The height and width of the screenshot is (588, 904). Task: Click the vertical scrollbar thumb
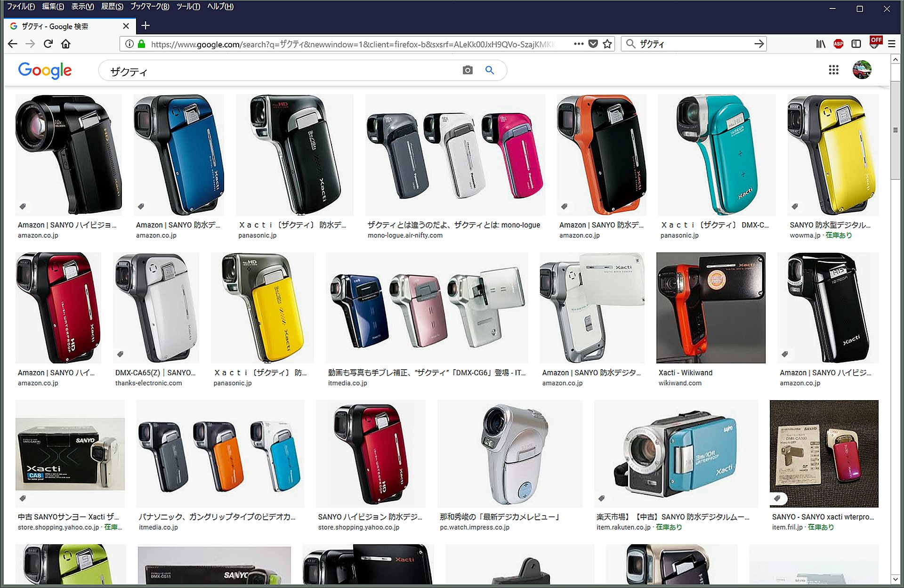895,130
